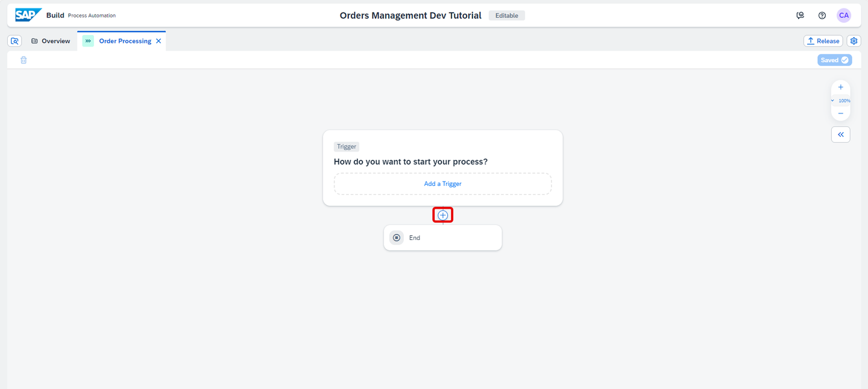Open the feedback headset icon
Image resolution: width=868 pixels, height=389 pixels.
click(x=800, y=16)
